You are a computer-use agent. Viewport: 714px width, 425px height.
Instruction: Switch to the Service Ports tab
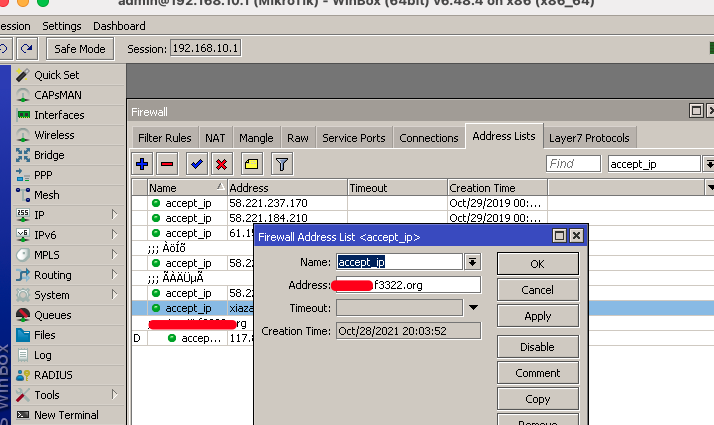[354, 138]
